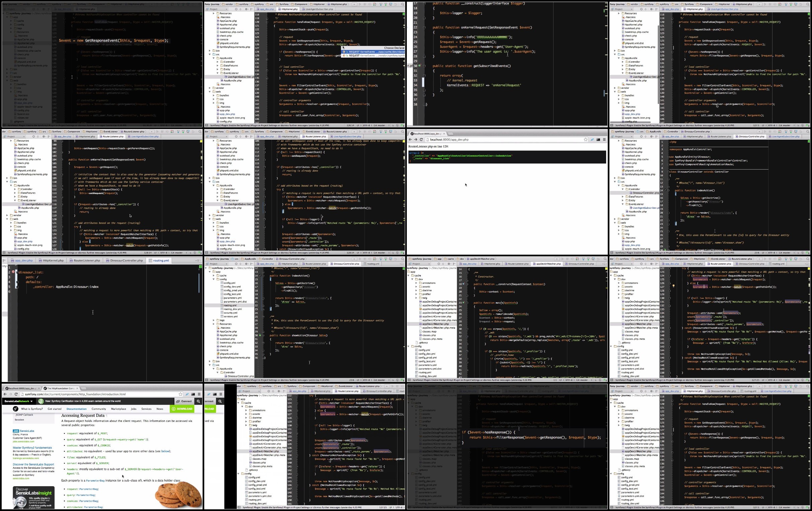This screenshot has width=812, height=511.
Task: Click blue scrollbar marker in enlarged routing.yml editor
Action: tap(199, 283)
